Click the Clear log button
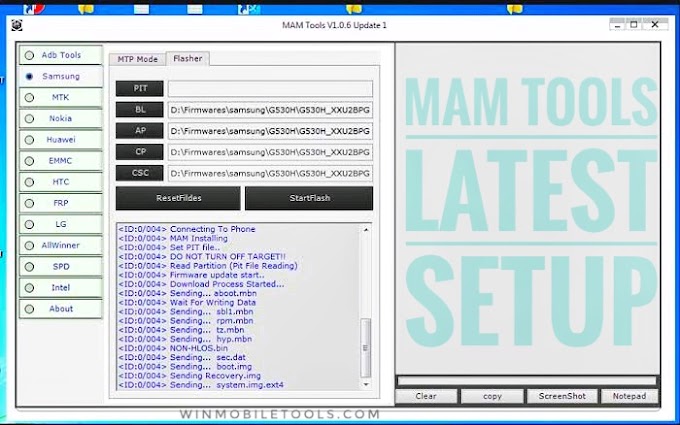 click(426, 396)
